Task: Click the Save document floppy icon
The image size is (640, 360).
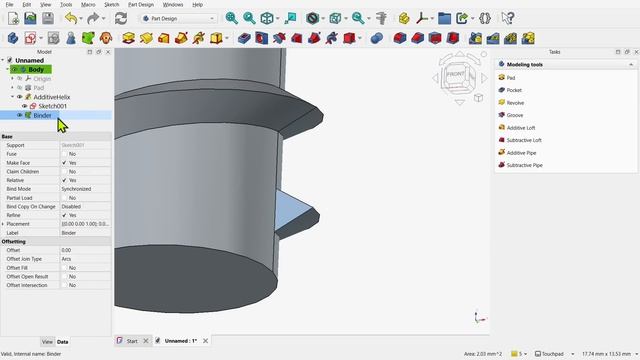Action: click(48, 18)
